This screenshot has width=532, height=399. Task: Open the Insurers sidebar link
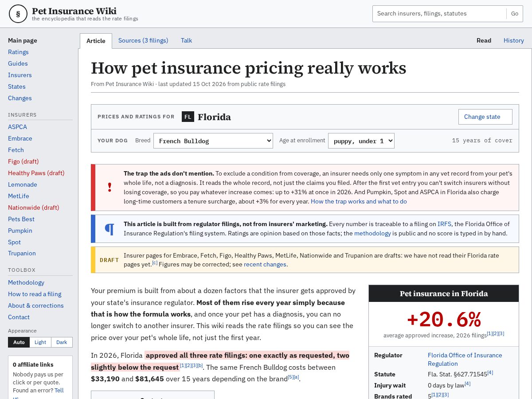click(20, 75)
